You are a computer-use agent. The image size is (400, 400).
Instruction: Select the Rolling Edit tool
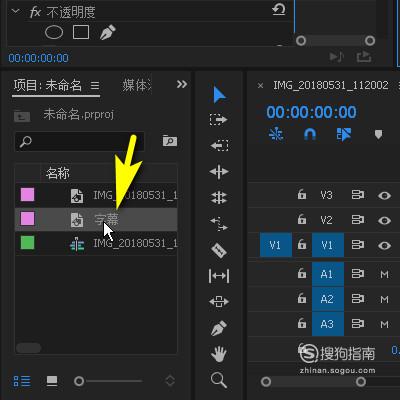point(219,198)
